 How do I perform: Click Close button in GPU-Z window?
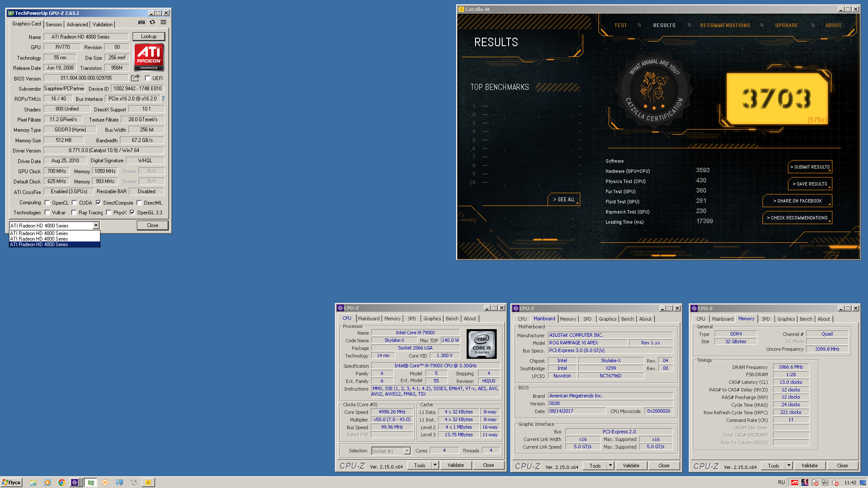pos(153,225)
